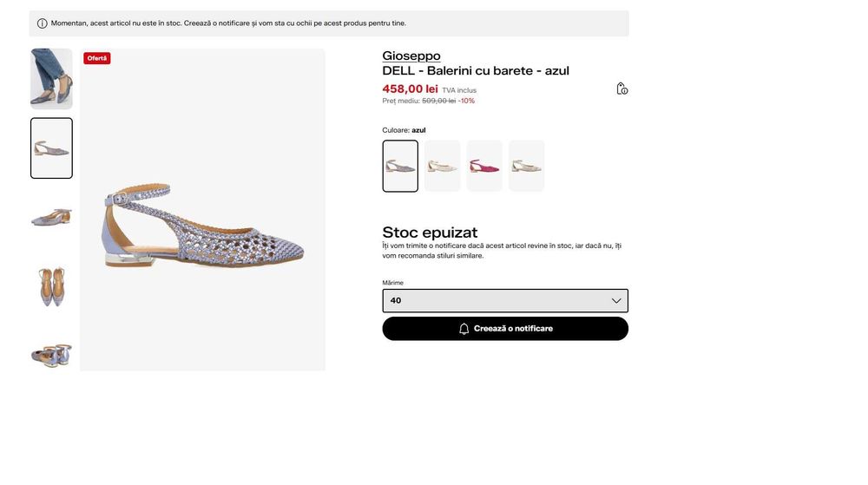
Task: Expand the size dropdown chevron arrow
Action: coord(616,301)
